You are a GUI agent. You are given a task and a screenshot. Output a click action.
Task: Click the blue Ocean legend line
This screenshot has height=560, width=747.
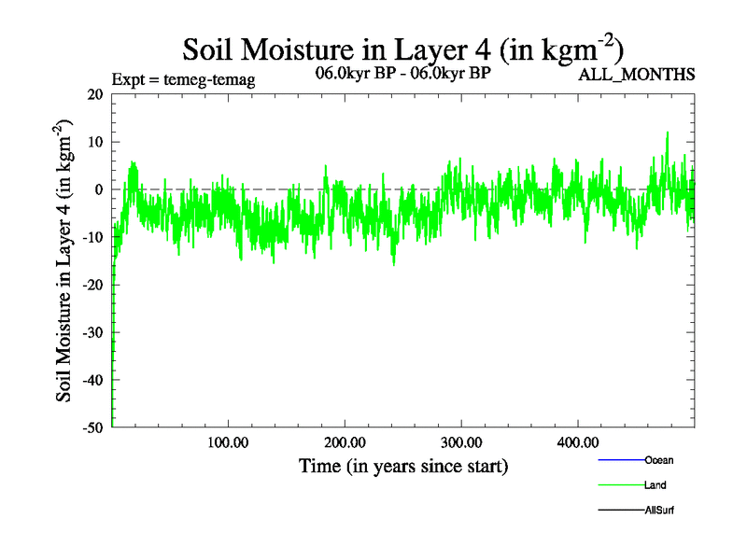pos(620,460)
